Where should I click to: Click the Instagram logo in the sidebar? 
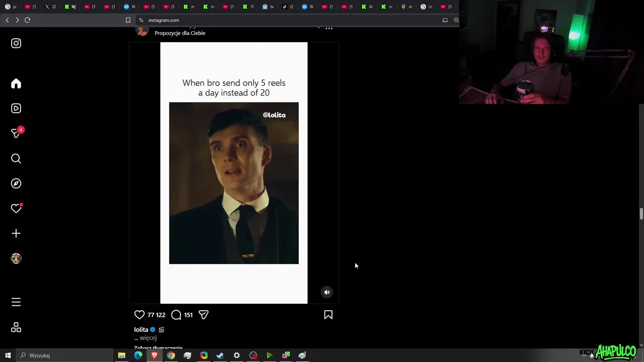pos(16,43)
